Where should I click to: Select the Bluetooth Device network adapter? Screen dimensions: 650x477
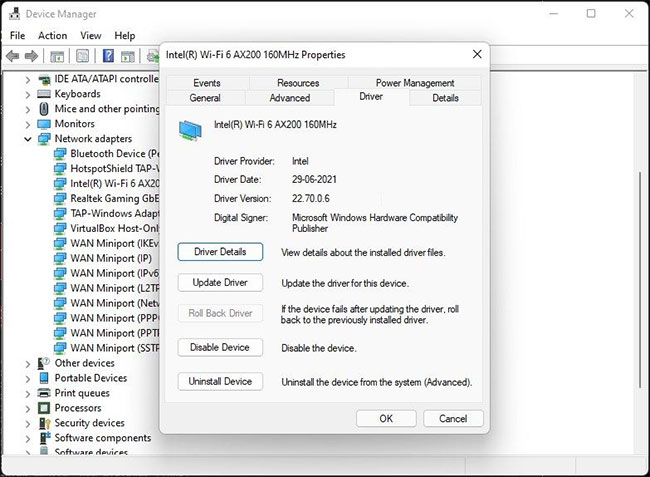110,154
